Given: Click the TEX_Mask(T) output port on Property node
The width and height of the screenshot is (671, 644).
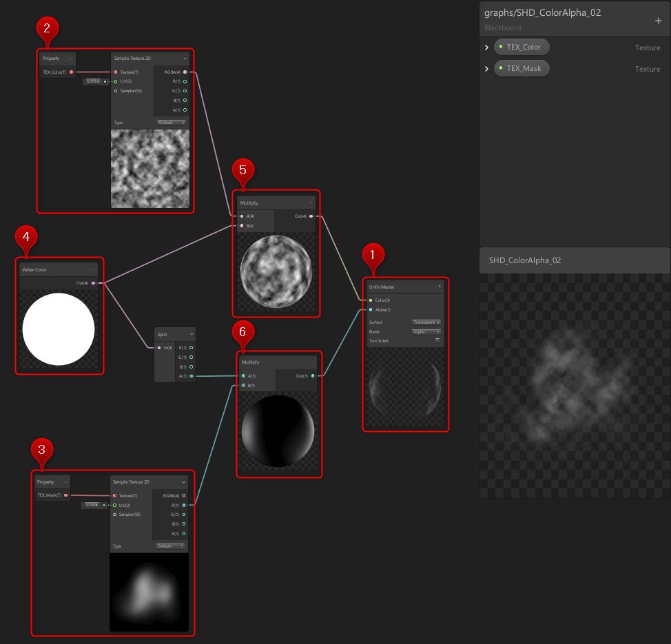Looking at the screenshot, I should (x=65, y=495).
